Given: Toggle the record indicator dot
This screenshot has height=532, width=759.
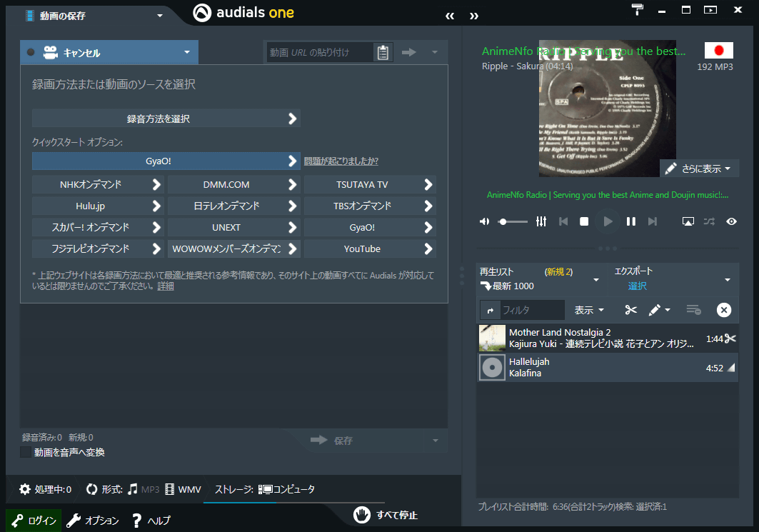Looking at the screenshot, I should pos(31,52).
